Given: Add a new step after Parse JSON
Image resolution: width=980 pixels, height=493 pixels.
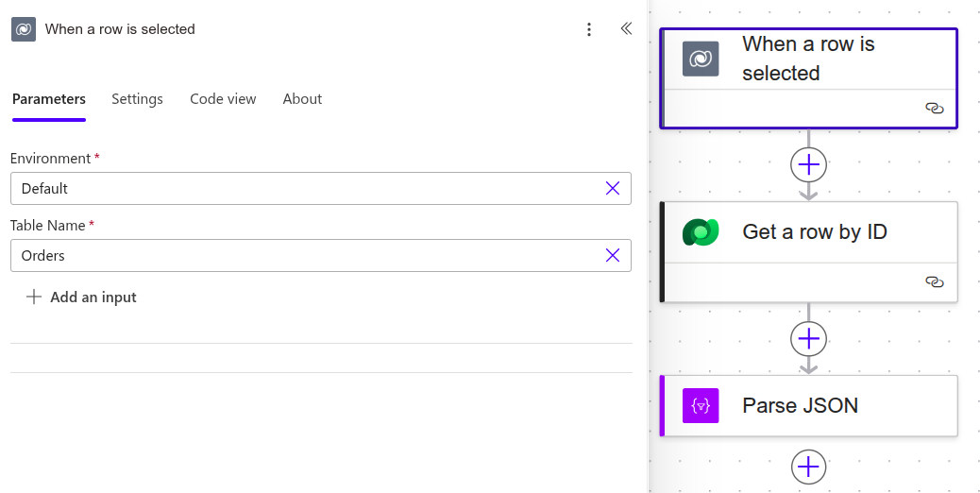Looking at the screenshot, I should click(x=808, y=467).
